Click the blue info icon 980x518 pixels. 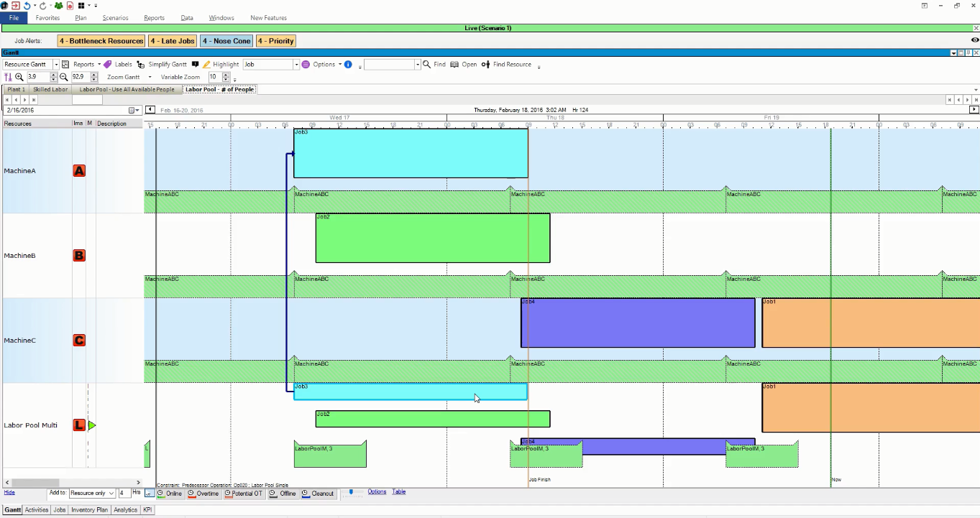[x=348, y=65]
